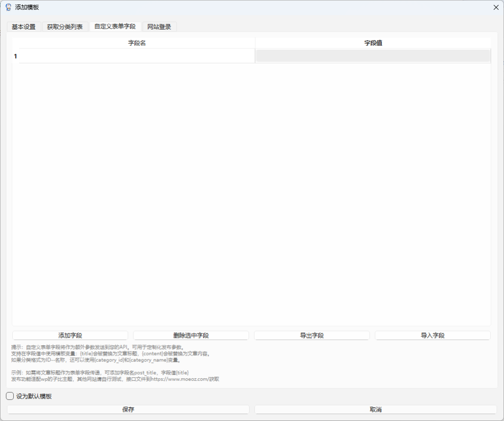This screenshot has width=504, height=421.
Task: Cancel the dialog with 取消
Action: (376, 410)
